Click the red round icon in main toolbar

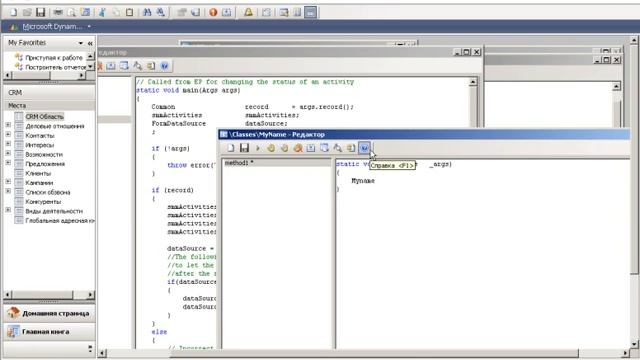point(213,12)
